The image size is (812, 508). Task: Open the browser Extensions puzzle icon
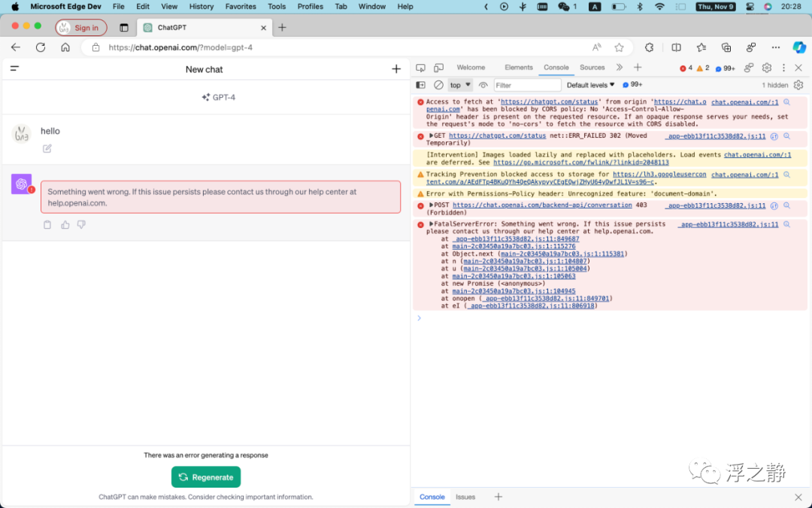pos(650,47)
